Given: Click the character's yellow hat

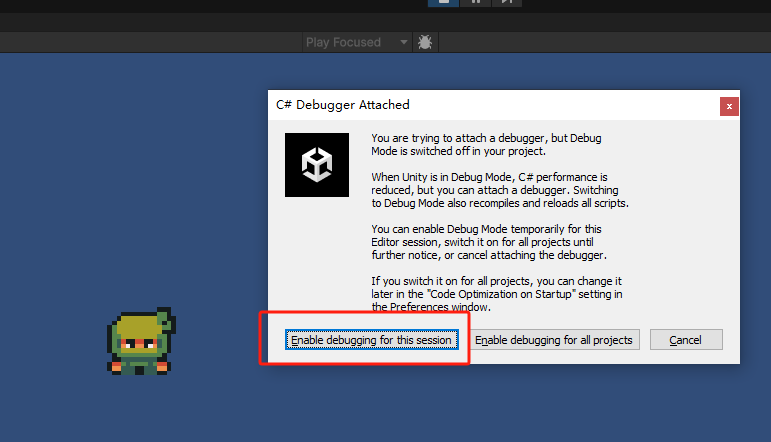Looking at the screenshot, I should (x=140, y=325).
